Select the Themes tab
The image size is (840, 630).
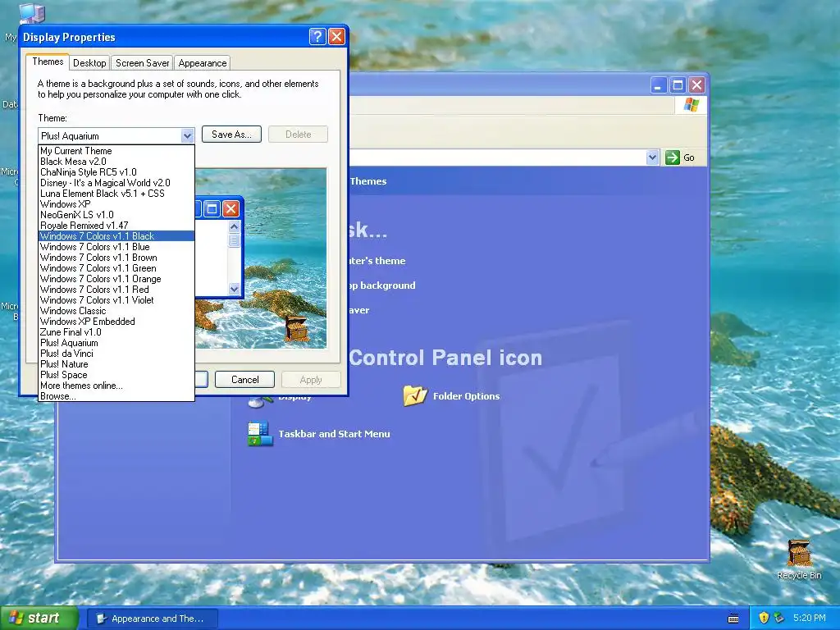click(x=48, y=62)
